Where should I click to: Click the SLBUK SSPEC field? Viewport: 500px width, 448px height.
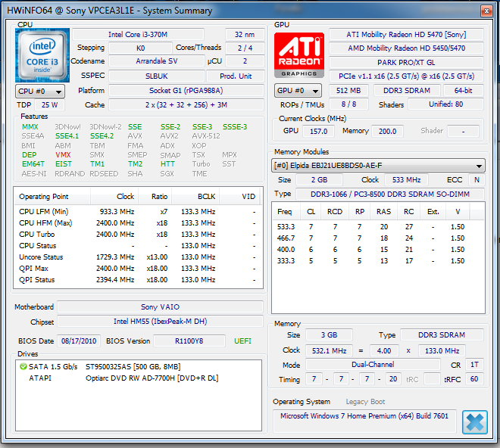(x=157, y=76)
